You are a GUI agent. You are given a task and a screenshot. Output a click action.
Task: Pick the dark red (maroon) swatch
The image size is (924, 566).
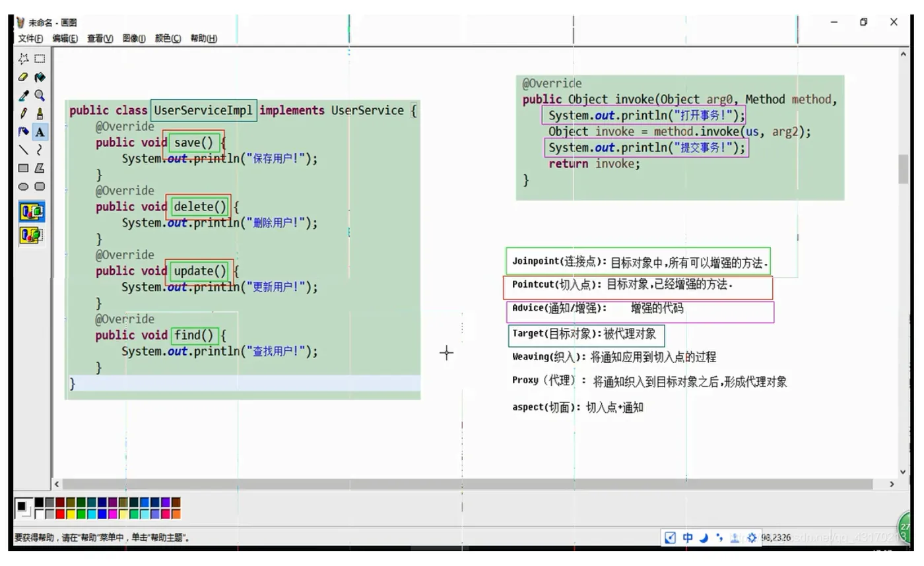point(60,503)
